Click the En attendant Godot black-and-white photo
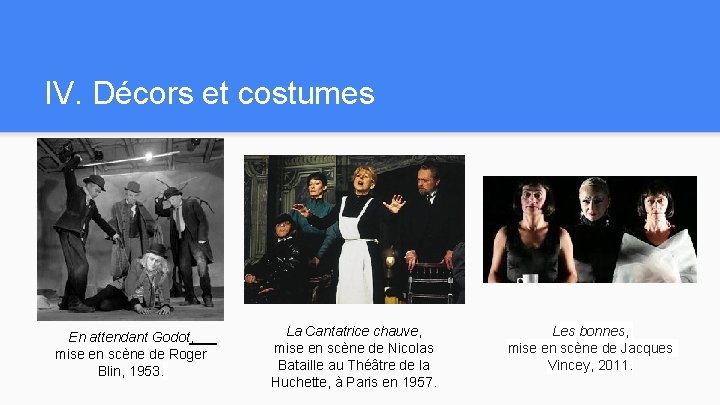This screenshot has width=720, height=405. [x=130, y=229]
